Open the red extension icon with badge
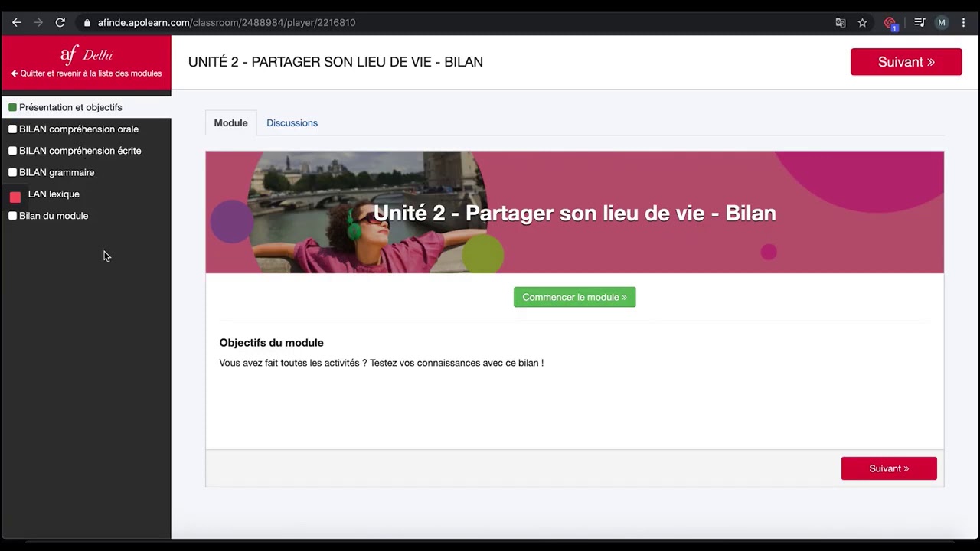 pyautogui.click(x=890, y=23)
